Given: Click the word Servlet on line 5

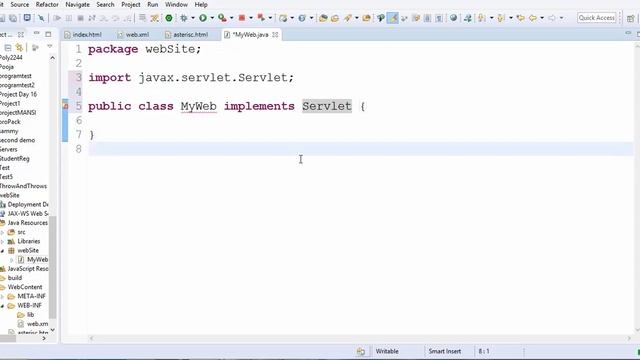Looking at the screenshot, I should [x=327, y=106].
